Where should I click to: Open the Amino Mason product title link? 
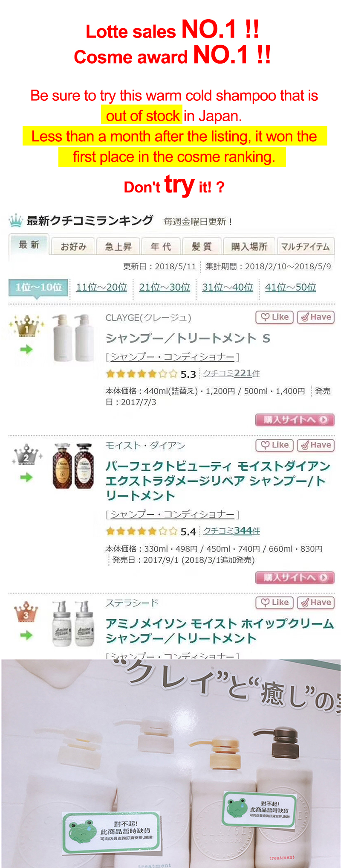[220, 631]
